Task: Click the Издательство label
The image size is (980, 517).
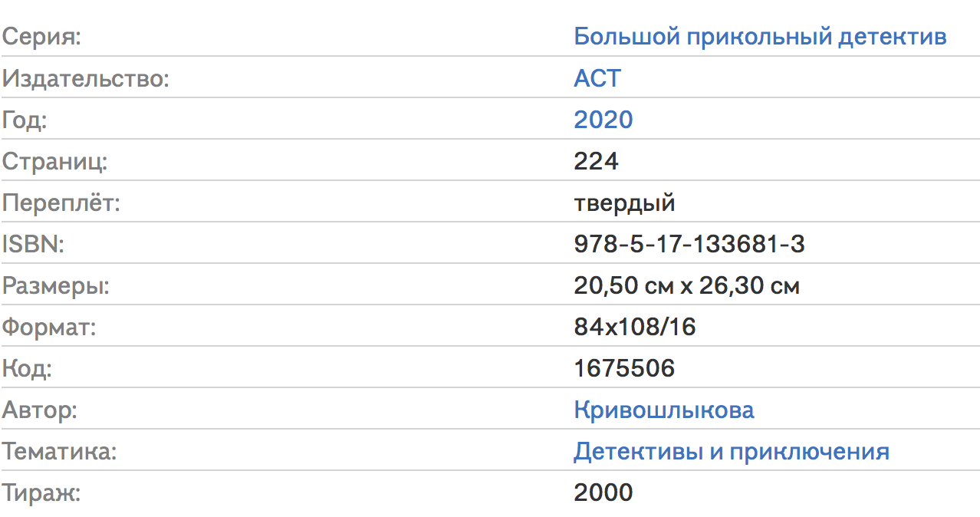Action: pos(85,78)
